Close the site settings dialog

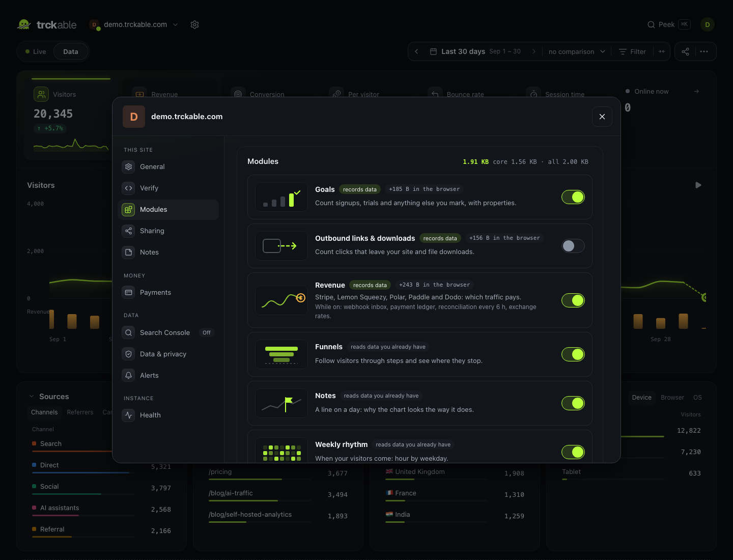pos(602,117)
